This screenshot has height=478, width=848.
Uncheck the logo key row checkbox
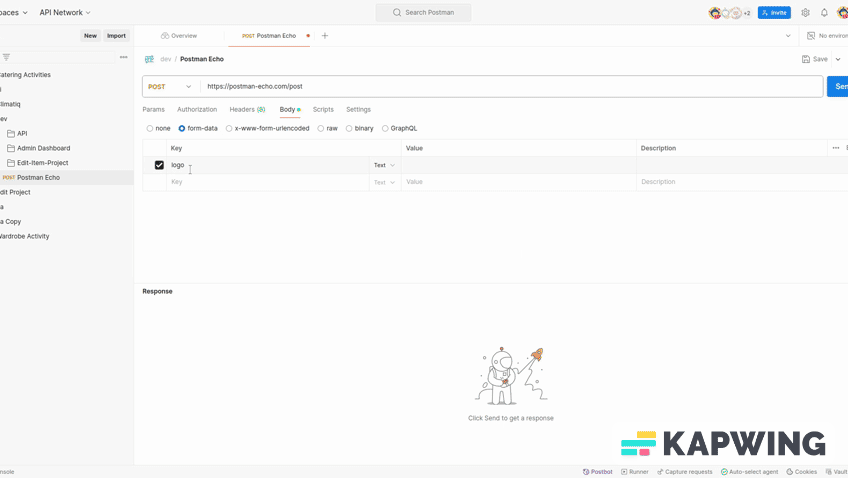pos(159,165)
